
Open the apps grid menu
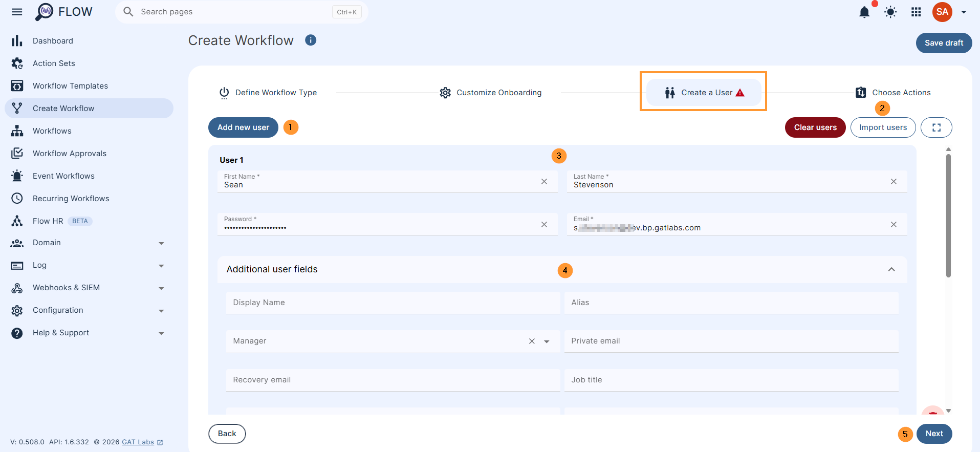[916, 12]
